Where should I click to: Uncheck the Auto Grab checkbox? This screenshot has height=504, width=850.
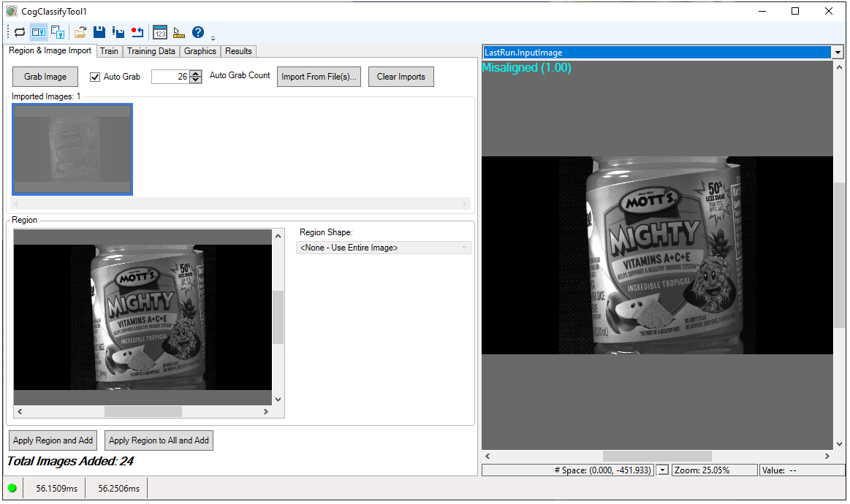tap(94, 76)
